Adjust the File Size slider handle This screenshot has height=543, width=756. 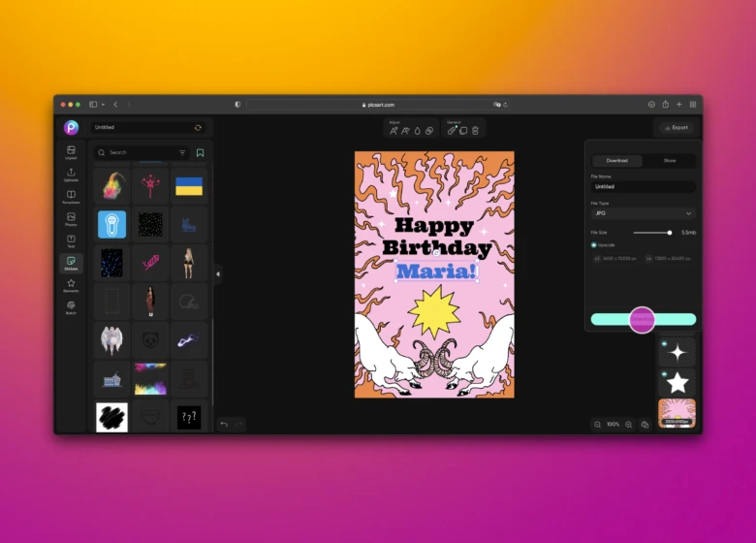click(669, 233)
